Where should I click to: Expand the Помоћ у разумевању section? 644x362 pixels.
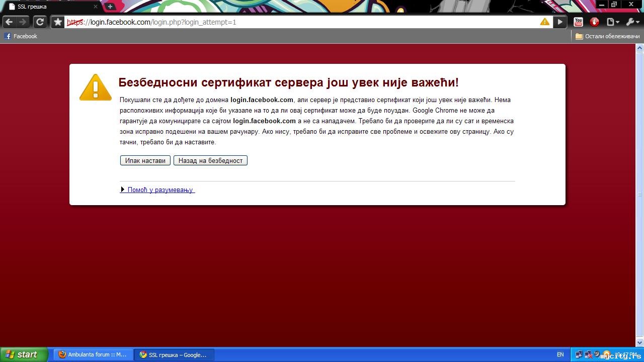(157, 190)
